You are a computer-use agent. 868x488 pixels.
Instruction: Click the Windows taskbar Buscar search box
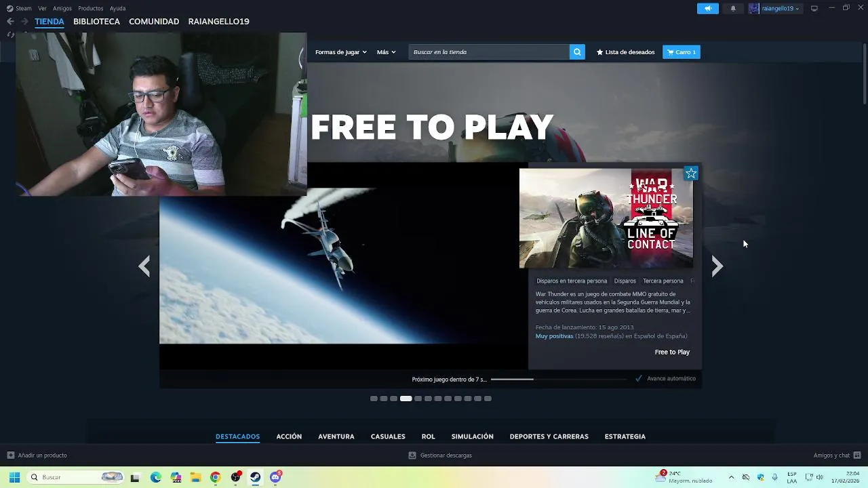(76, 477)
